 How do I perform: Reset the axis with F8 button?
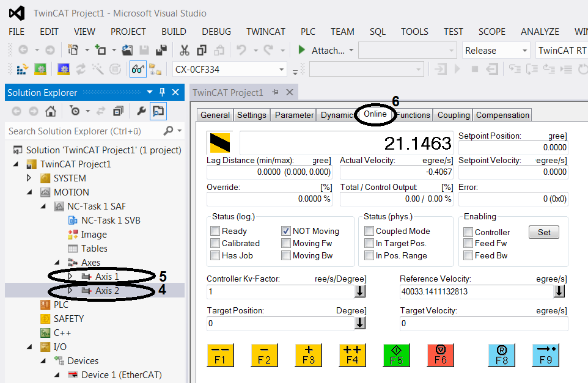(x=501, y=355)
